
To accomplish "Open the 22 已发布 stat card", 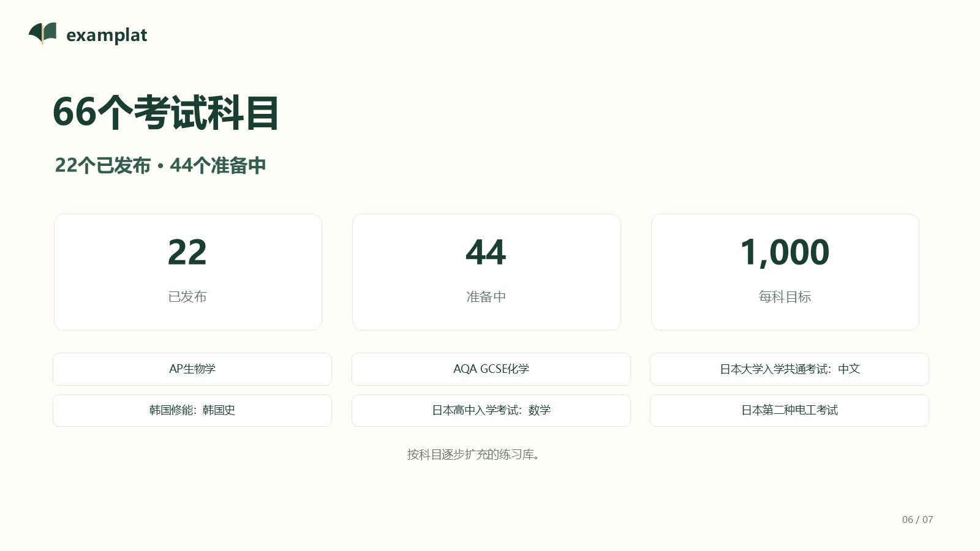I will (x=188, y=272).
